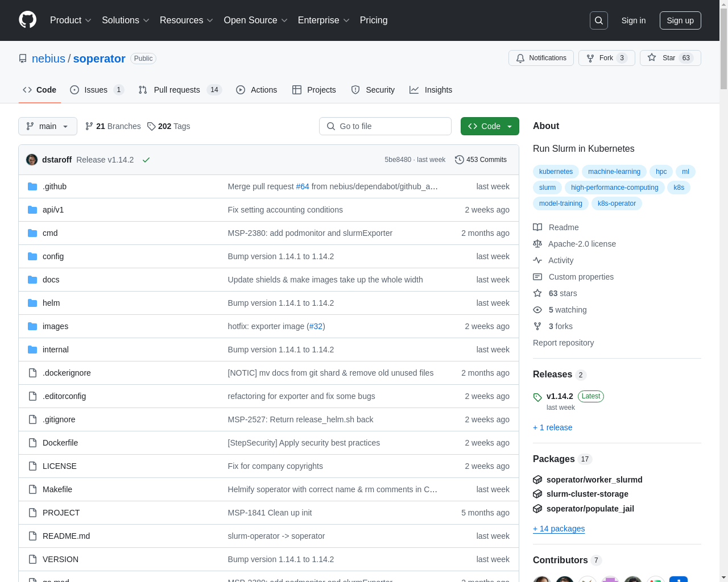Select the kubernetes topic tag

click(x=556, y=172)
